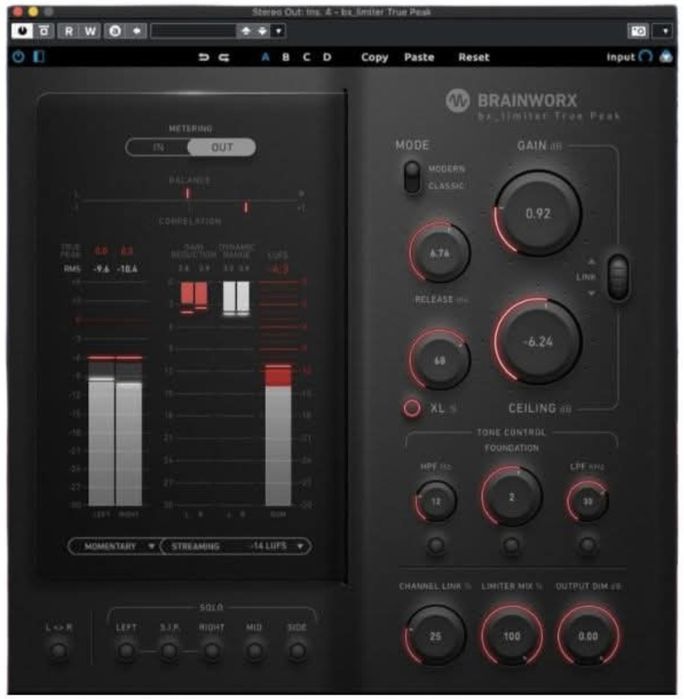The height and width of the screenshot is (699, 684).
Task: Click the empty preset name field
Action: [x=194, y=31]
